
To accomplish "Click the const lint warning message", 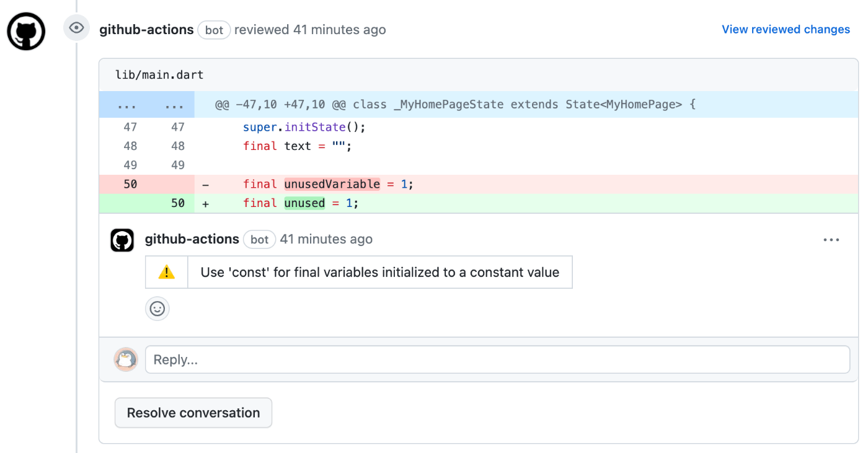I will [379, 272].
